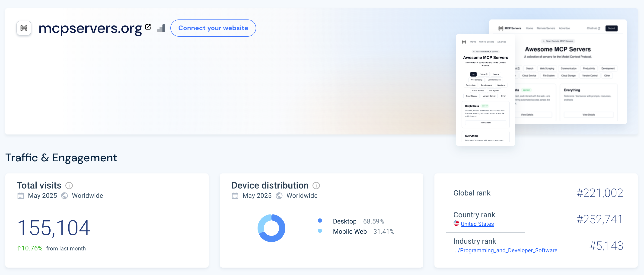Click calendar icon under Device distribution
644x275 pixels.
(235, 195)
